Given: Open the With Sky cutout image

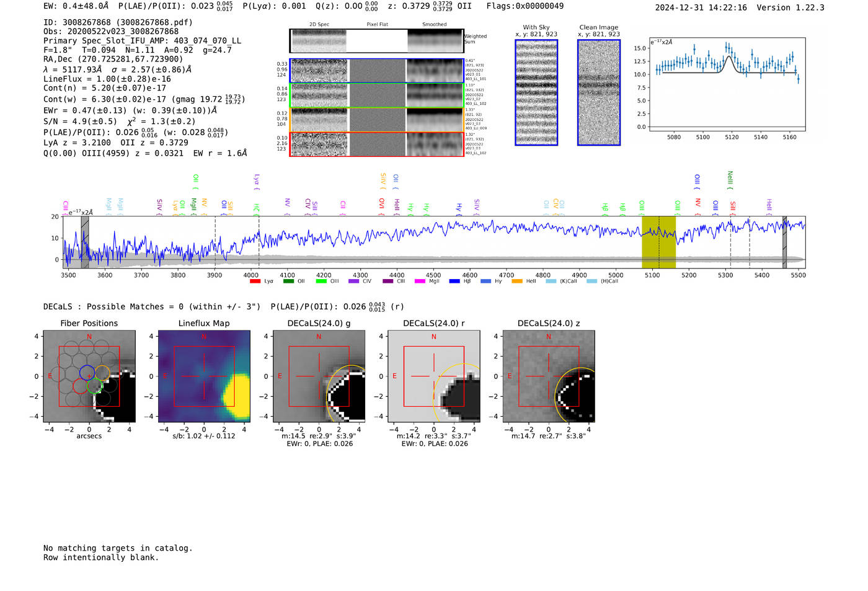Looking at the screenshot, I should (x=536, y=92).
